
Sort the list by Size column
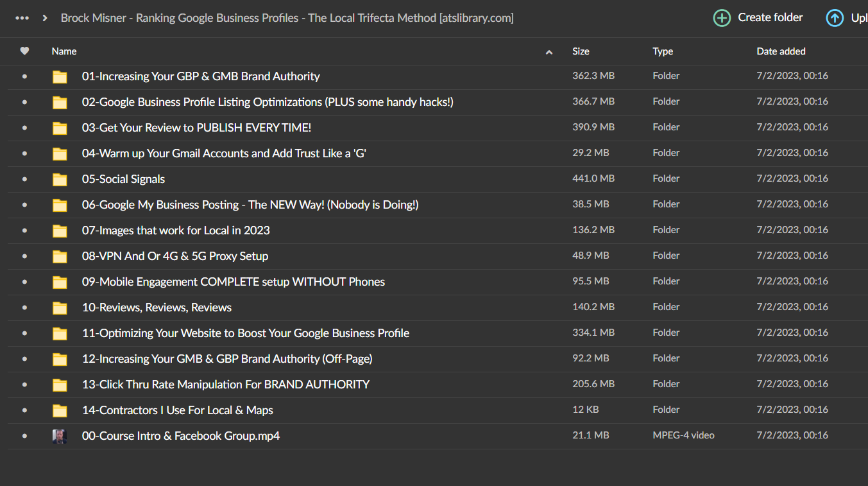coord(581,51)
